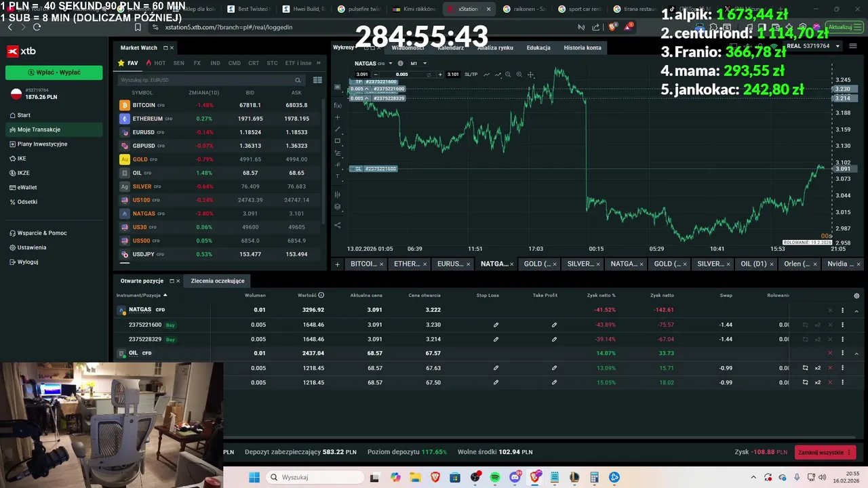Pop out the Market Watch panel
Viewport: 868px width, 488px height.
[x=165, y=48]
